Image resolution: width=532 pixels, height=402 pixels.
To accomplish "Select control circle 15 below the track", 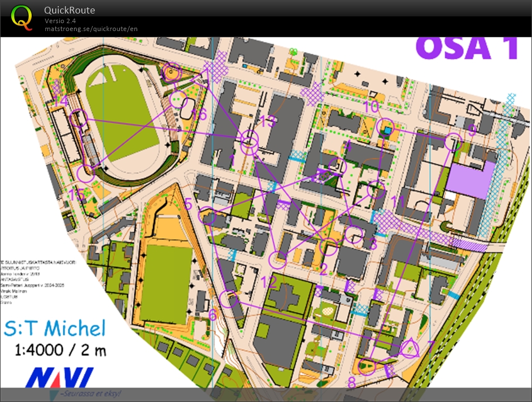I will tap(85, 173).
